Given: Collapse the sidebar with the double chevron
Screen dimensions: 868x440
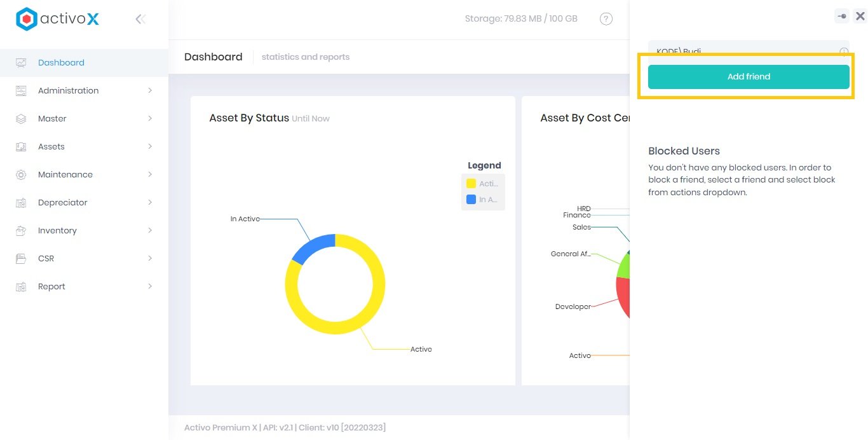Looking at the screenshot, I should point(140,18).
